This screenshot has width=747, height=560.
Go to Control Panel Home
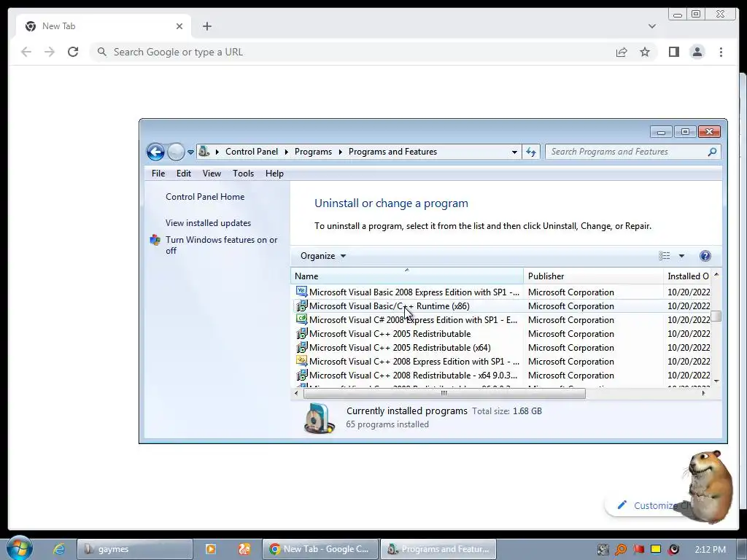coord(205,197)
